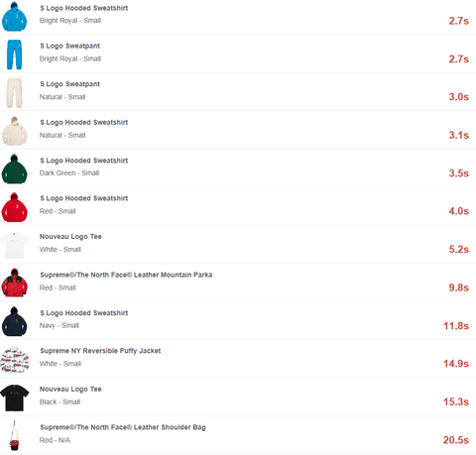
Task: Click the 9.8s sellout time
Action: pyautogui.click(x=458, y=287)
